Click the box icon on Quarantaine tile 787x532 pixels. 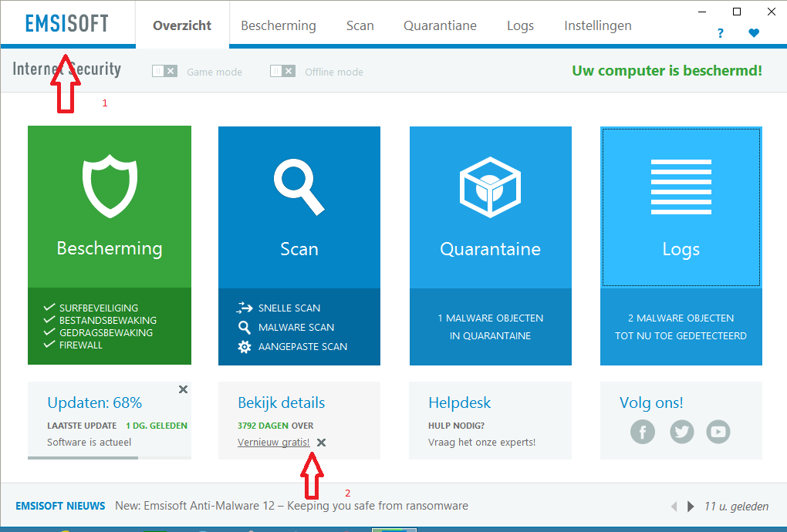tap(490, 187)
